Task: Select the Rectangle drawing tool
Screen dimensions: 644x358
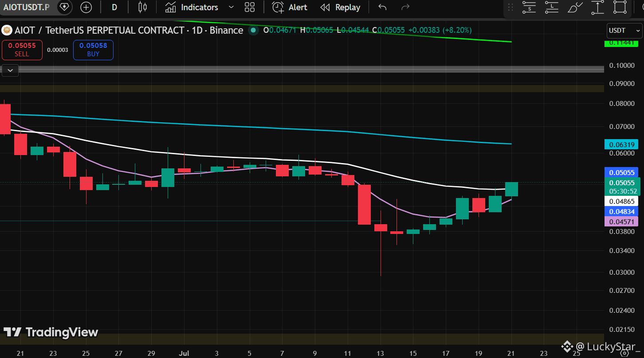Action: (x=620, y=7)
